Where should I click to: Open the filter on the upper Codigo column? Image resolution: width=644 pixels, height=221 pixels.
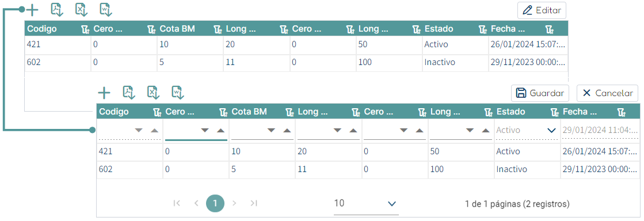click(x=85, y=29)
